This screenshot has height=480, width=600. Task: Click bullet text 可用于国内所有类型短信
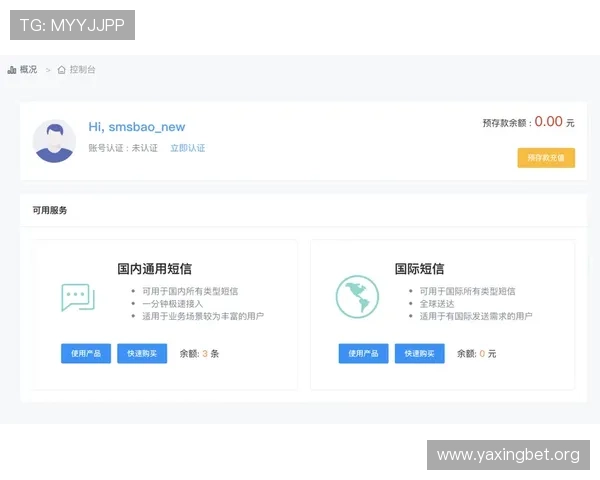[x=190, y=291]
